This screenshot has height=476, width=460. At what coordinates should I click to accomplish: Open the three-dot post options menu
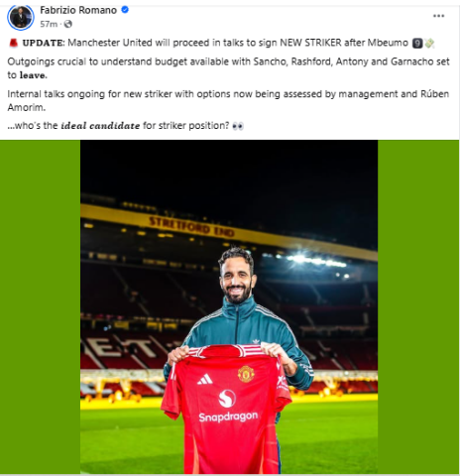point(438,16)
